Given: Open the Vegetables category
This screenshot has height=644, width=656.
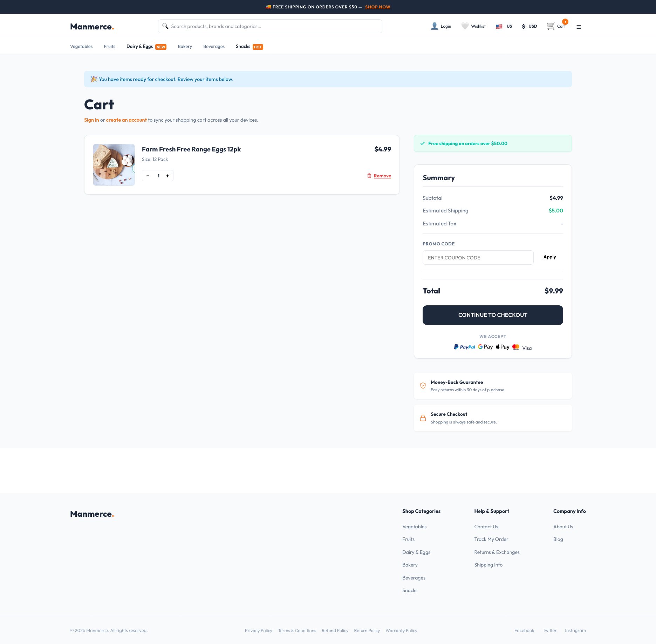Looking at the screenshot, I should point(81,47).
